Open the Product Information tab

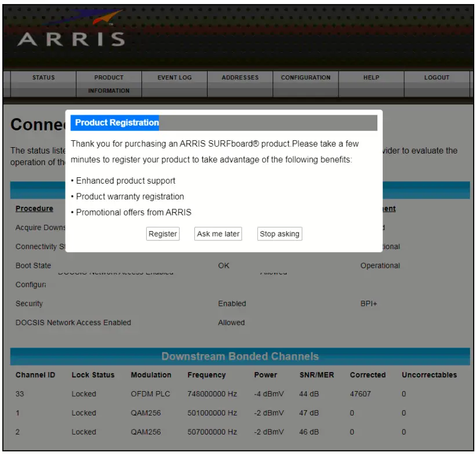pos(108,84)
